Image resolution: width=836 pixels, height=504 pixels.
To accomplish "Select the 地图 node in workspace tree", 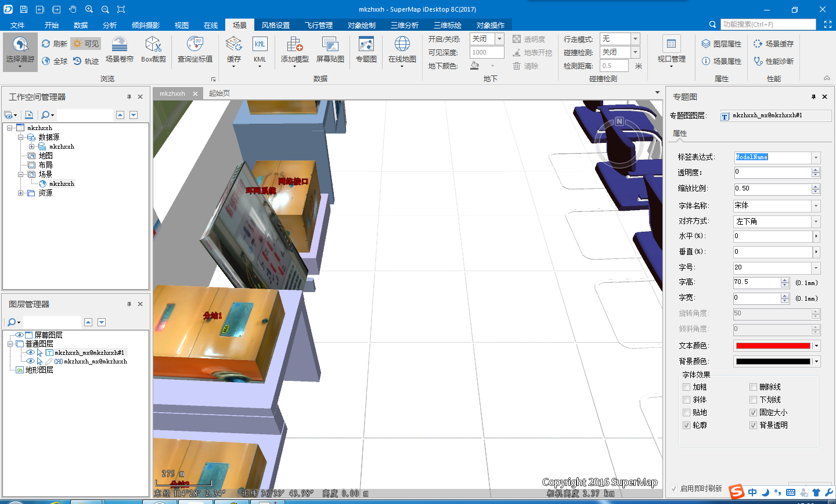I will [46, 156].
